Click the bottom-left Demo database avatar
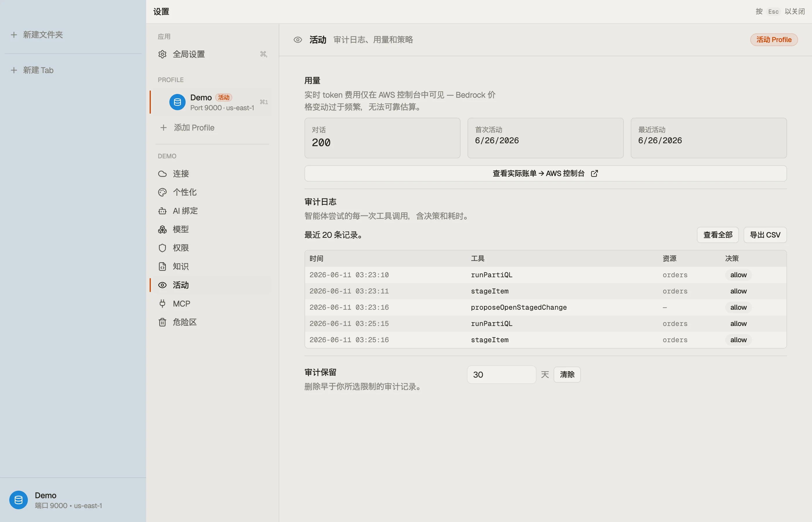The image size is (812, 522). tap(19, 500)
